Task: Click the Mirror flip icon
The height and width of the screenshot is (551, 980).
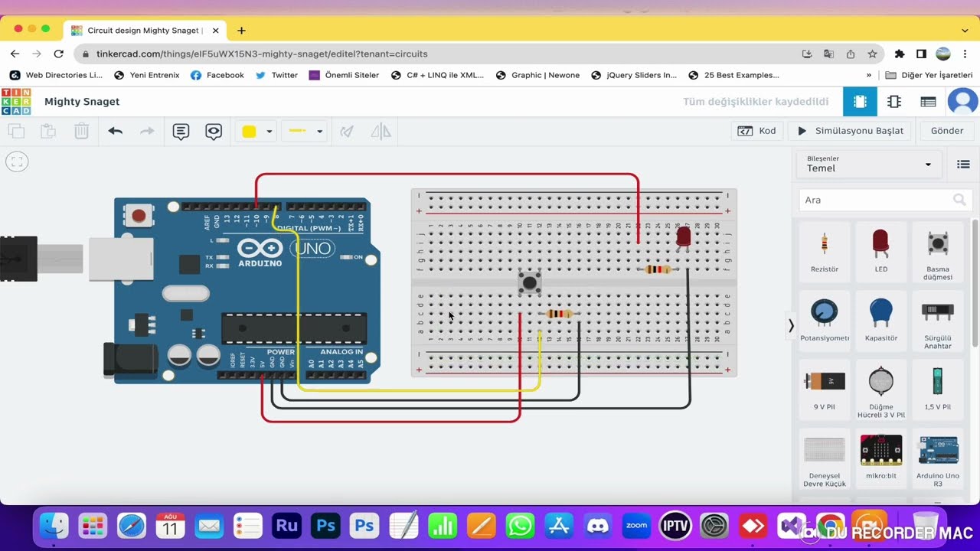Action: click(x=381, y=131)
